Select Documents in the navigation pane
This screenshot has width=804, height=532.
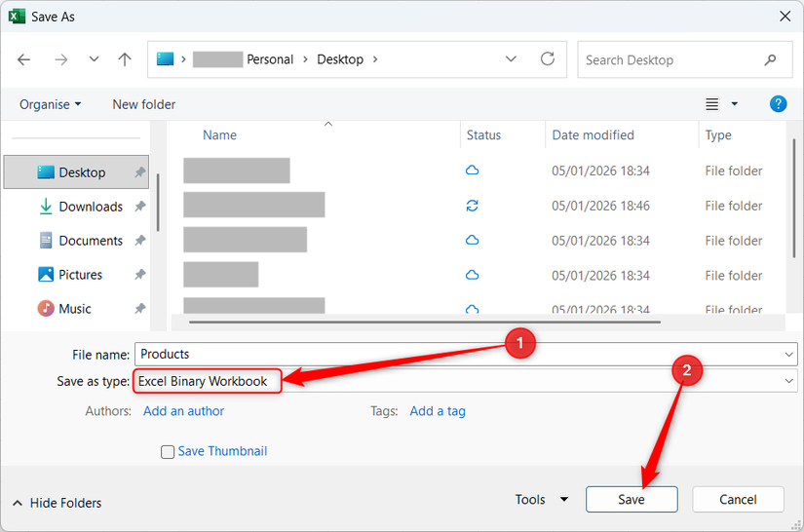90,241
